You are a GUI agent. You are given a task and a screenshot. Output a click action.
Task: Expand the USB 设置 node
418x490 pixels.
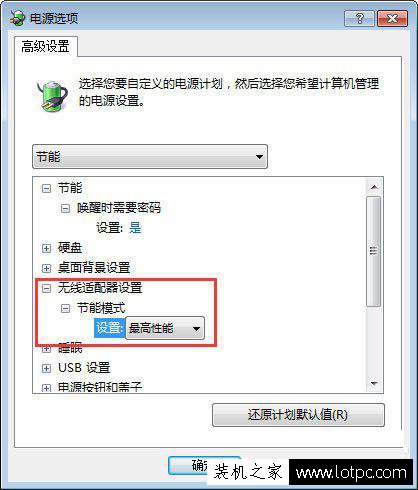[46, 368]
